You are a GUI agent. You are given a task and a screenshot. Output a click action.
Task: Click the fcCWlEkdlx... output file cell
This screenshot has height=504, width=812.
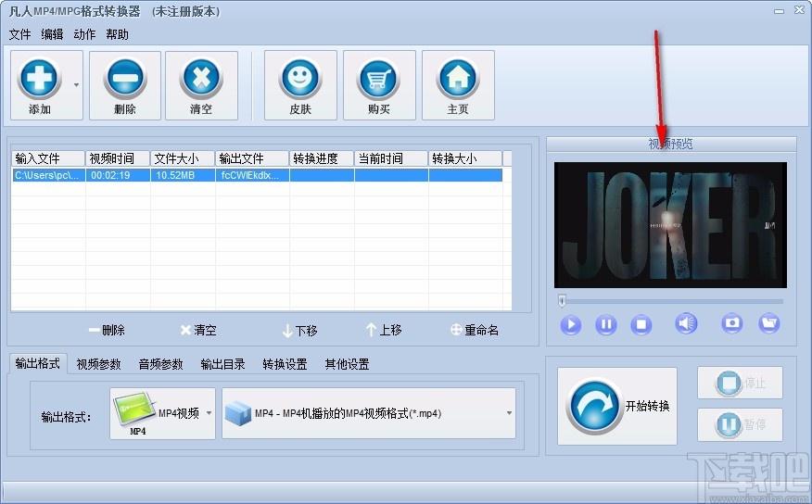pos(252,175)
